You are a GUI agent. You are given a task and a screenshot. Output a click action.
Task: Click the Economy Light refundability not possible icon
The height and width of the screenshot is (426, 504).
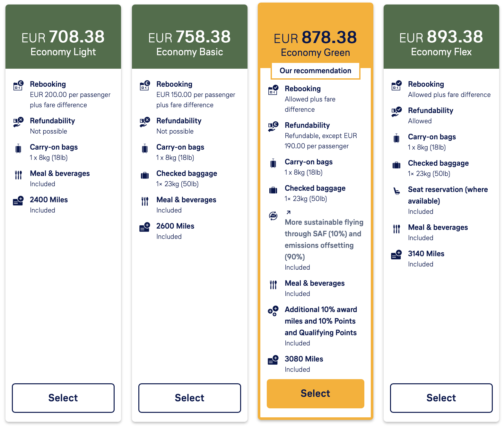(18, 122)
